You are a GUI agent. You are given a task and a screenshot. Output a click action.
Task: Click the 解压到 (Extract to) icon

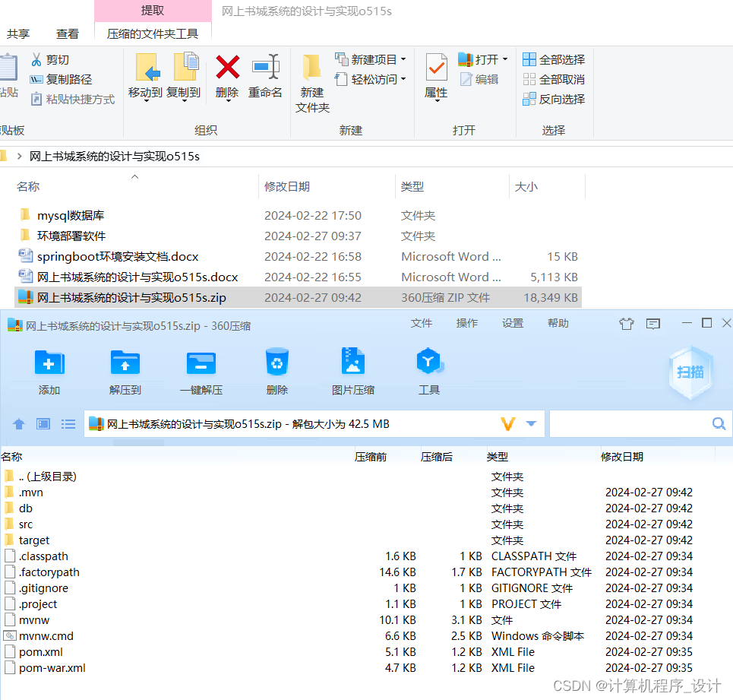point(125,371)
